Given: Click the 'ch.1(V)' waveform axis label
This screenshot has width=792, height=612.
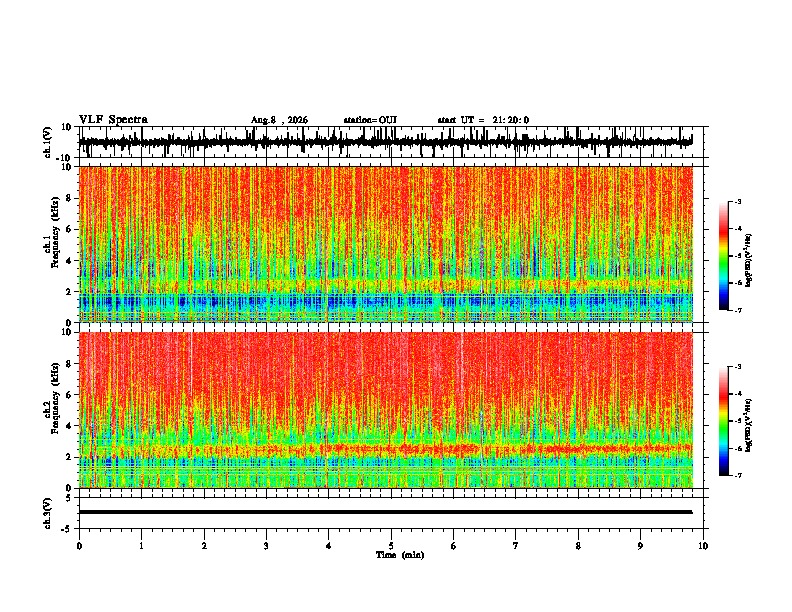Looking at the screenshot, I should 48,142.
